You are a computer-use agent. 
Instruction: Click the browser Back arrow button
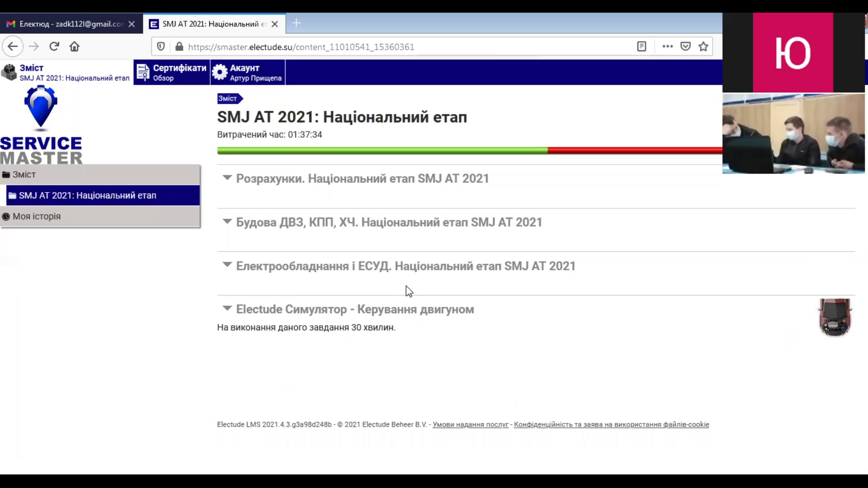(x=13, y=47)
